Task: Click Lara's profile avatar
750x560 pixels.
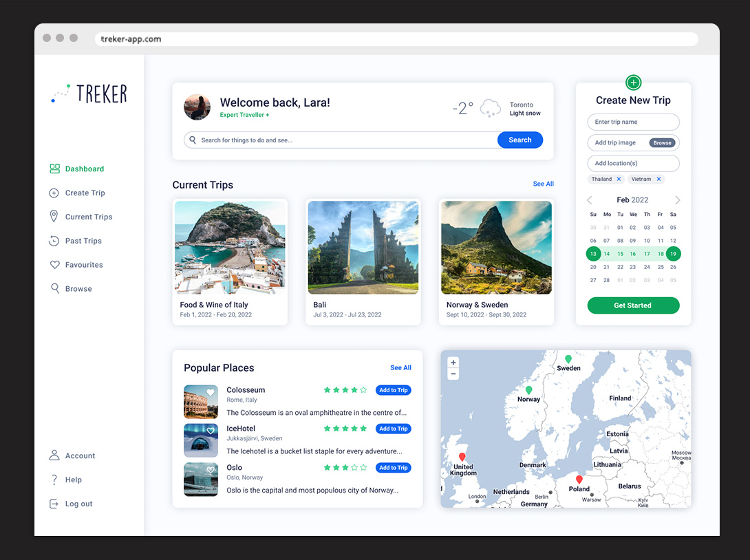Action: (197, 107)
